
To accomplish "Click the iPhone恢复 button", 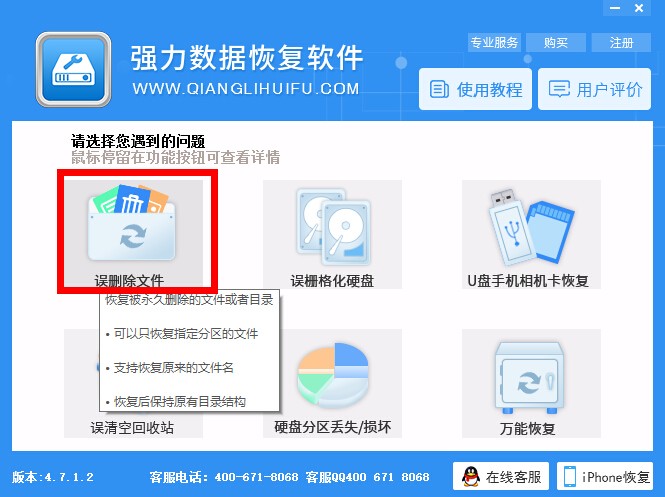I will click(605, 476).
